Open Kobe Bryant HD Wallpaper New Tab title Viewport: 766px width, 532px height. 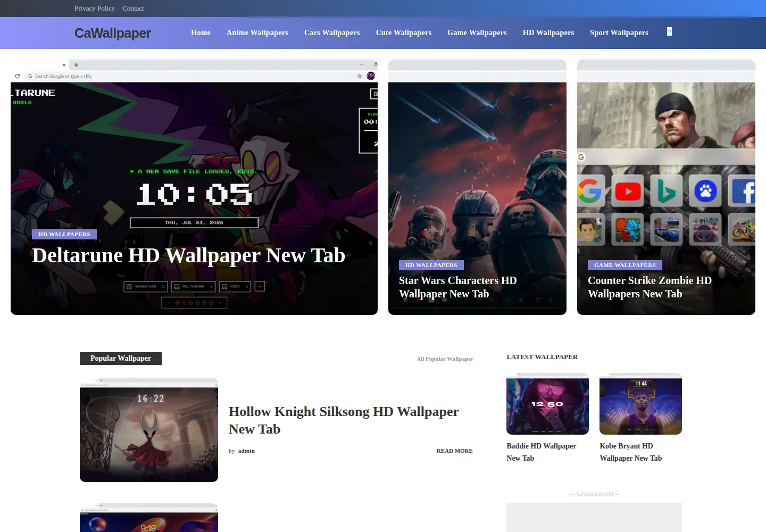(631, 452)
